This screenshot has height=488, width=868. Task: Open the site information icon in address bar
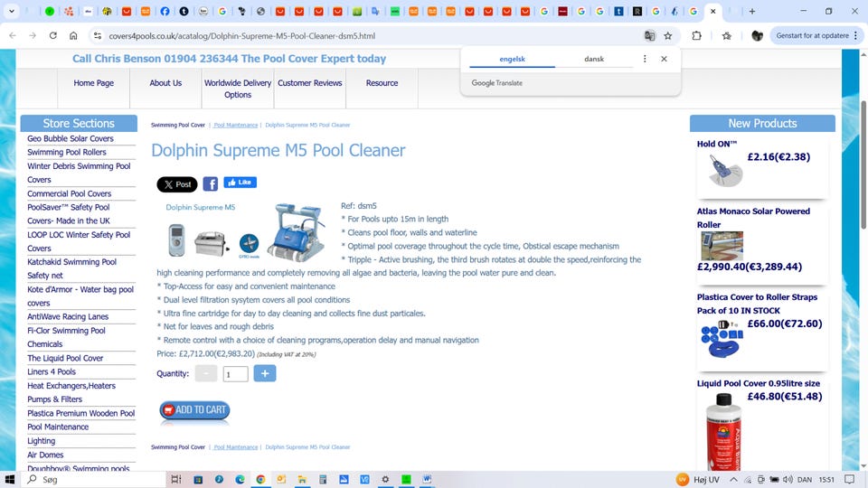pyautogui.click(x=98, y=35)
